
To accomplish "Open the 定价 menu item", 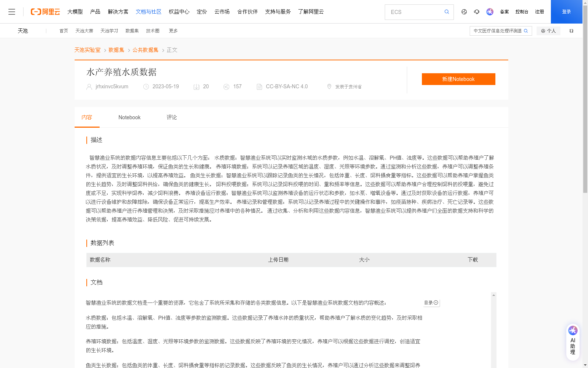I will pos(202,12).
